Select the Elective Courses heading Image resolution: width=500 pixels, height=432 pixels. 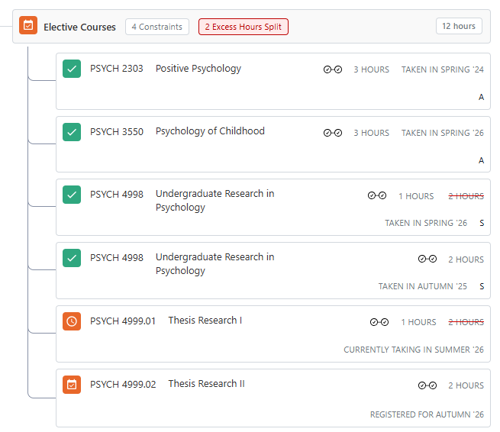click(80, 27)
